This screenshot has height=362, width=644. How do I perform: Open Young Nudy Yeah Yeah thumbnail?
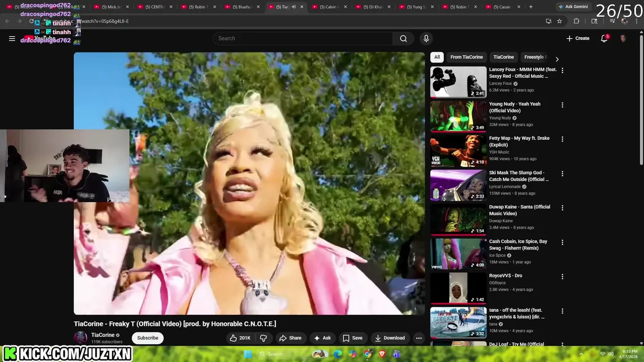pyautogui.click(x=458, y=116)
